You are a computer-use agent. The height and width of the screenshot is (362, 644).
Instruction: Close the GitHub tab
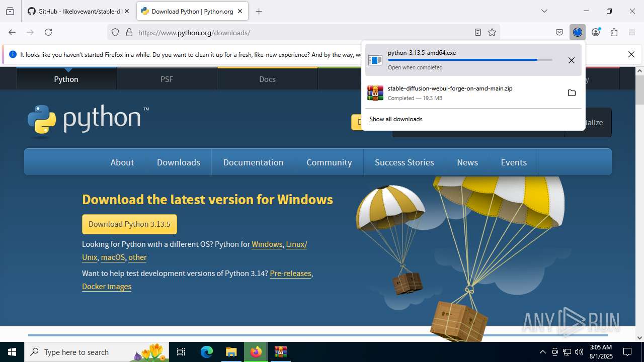pyautogui.click(x=127, y=11)
